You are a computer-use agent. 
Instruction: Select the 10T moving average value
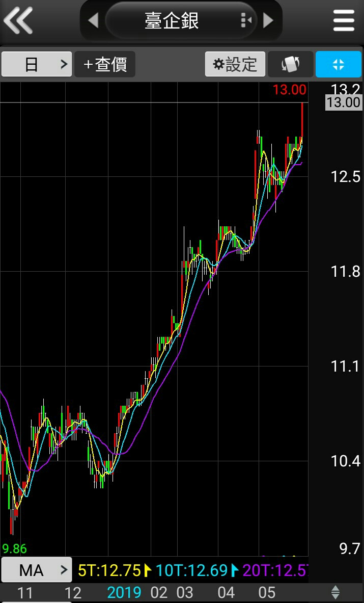[x=191, y=570]
